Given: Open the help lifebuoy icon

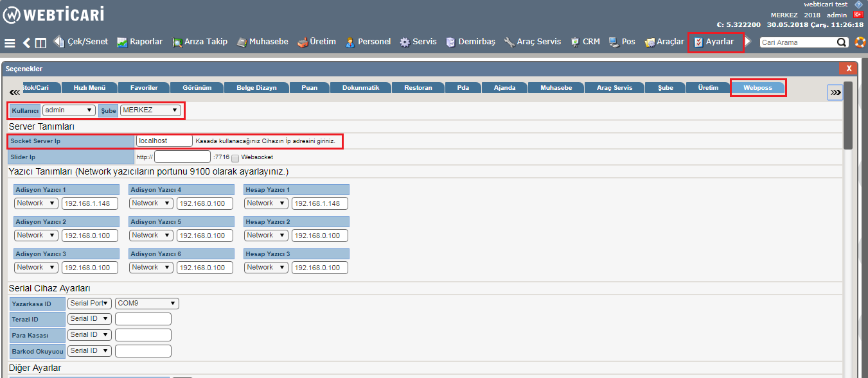Looking at the screenshot, I should (860, 42).
